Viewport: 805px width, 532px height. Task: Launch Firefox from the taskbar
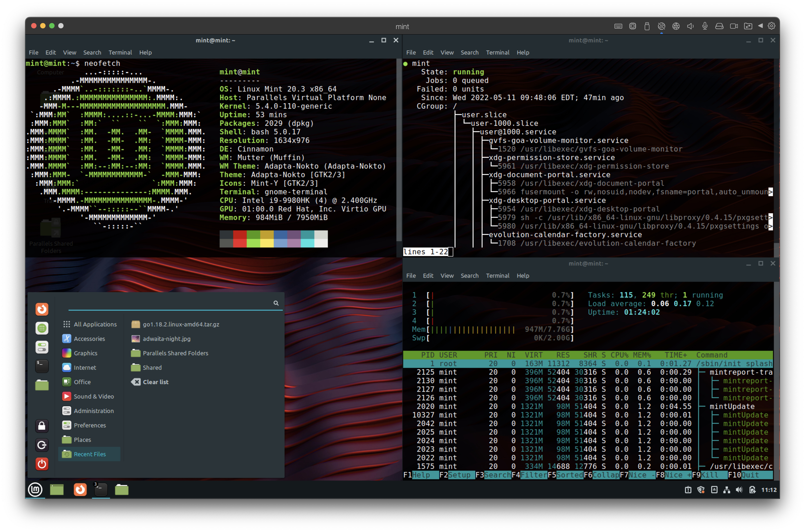point(80,490)
